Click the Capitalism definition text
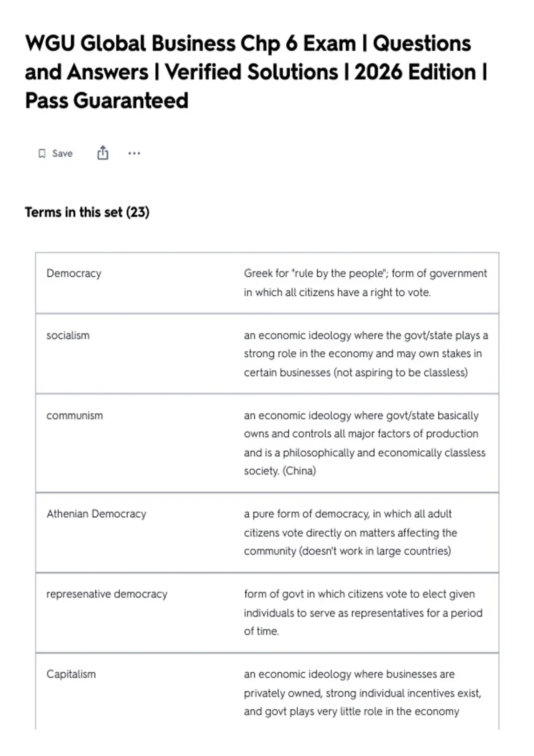This screenshot has width=534, height=756. coord(363,693)
